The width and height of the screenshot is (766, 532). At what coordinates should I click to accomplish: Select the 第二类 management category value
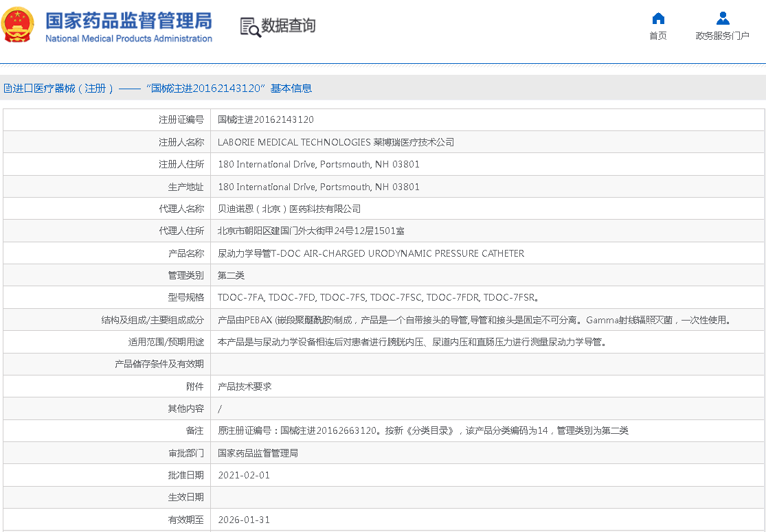231,275
